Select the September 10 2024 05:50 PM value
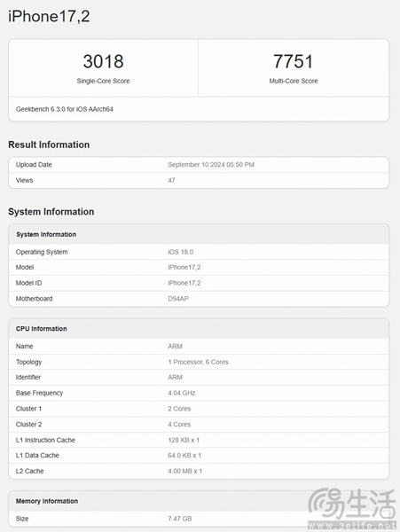Image resolution: width=400 pixels, height=532 pixels. (x=211, y=165)
